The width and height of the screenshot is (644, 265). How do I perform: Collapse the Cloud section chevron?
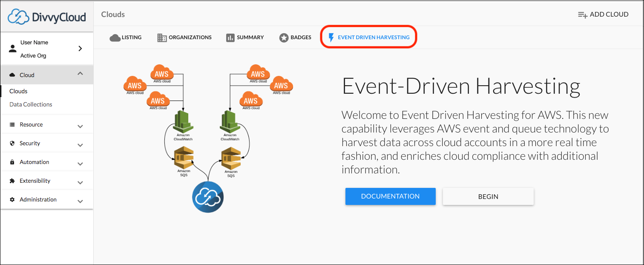point(80,74)
